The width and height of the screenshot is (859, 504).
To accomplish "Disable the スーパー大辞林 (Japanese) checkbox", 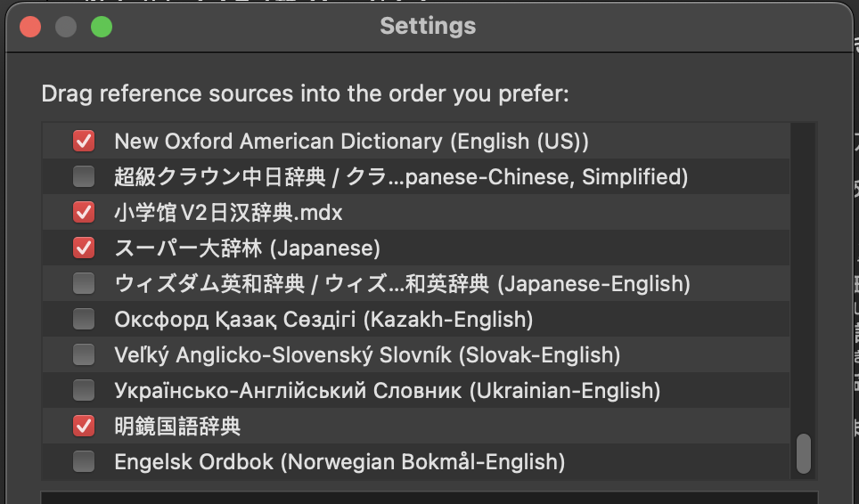I will (x=84, y=248).
